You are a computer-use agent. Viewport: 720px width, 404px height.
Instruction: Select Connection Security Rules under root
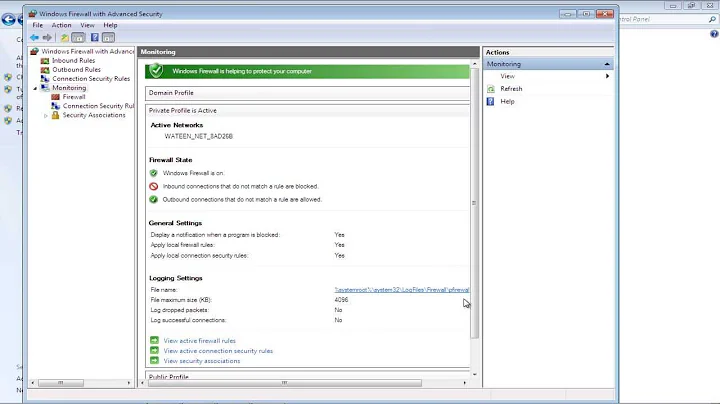click(x=91, y=79)
